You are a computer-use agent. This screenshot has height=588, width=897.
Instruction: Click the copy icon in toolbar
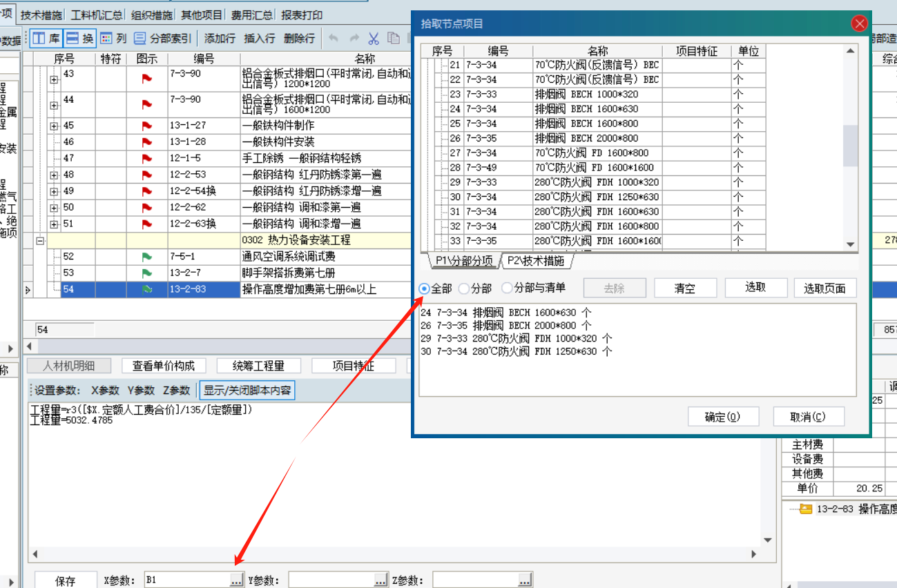[x=394, y=39]
